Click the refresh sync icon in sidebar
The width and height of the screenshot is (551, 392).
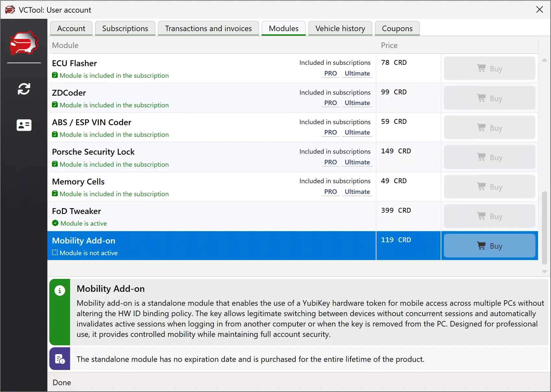[24, 89]
